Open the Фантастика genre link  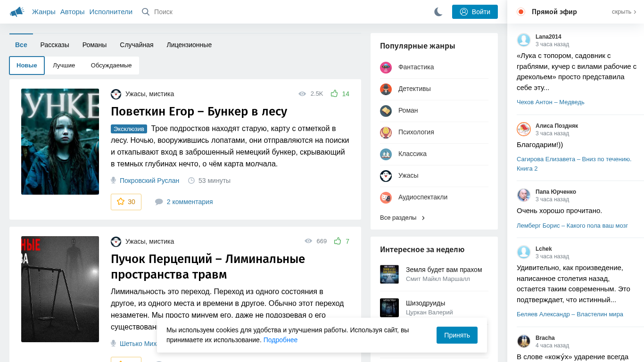click(x=416, y=67)
